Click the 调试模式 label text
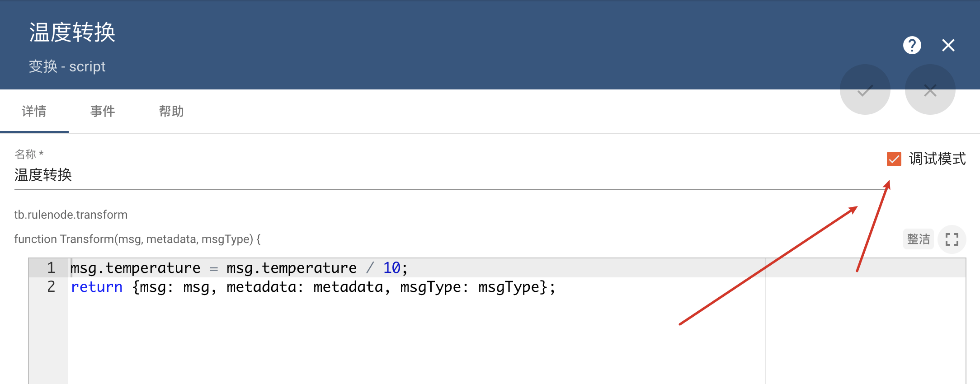980x384 pixels. tap(937, 159)
